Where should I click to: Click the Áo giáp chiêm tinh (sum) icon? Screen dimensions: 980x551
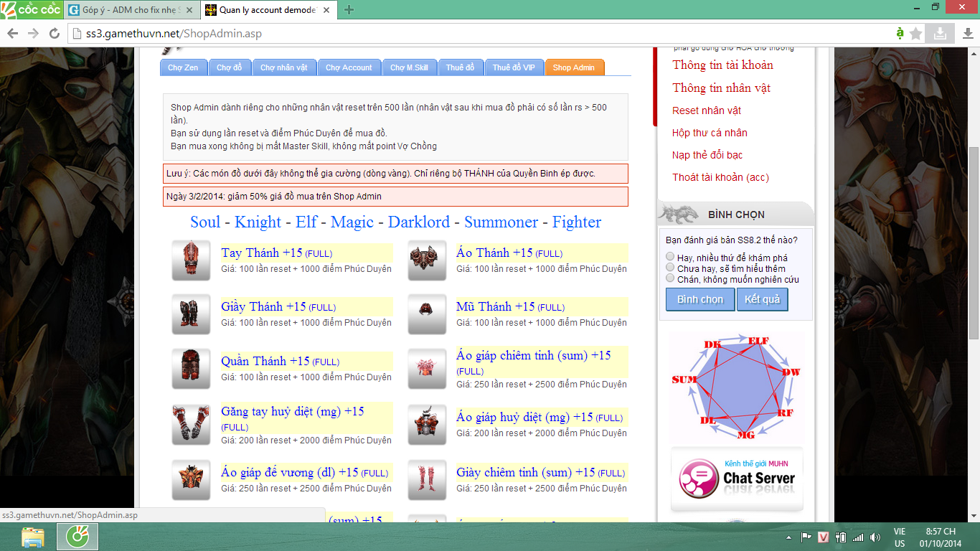pos(428,369)
